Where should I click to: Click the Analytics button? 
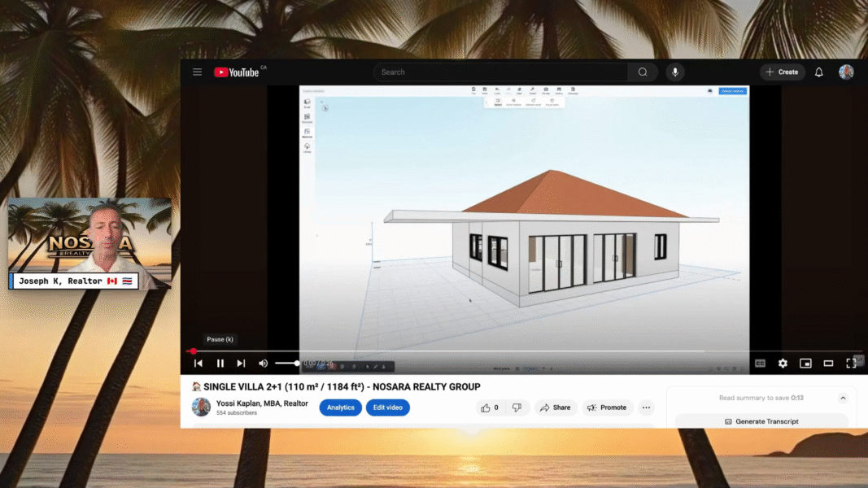(x=340, y=407)
